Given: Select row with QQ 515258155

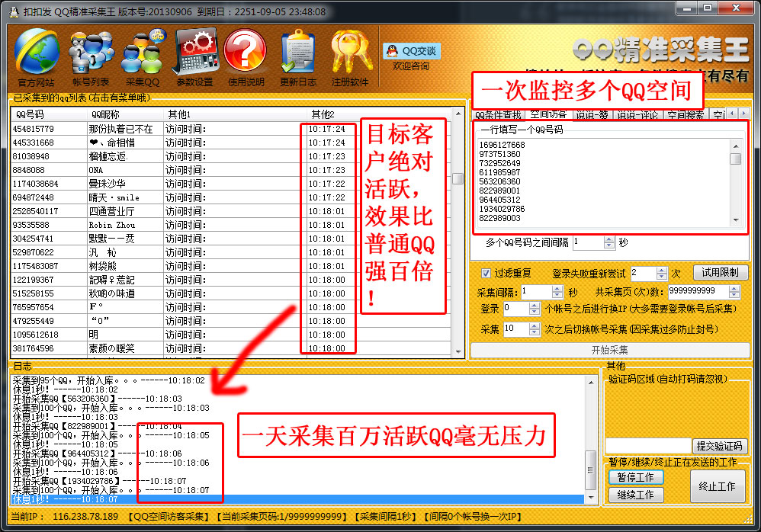Looking at the screenshot, I should pyautogui.click(x=231, y=293).
